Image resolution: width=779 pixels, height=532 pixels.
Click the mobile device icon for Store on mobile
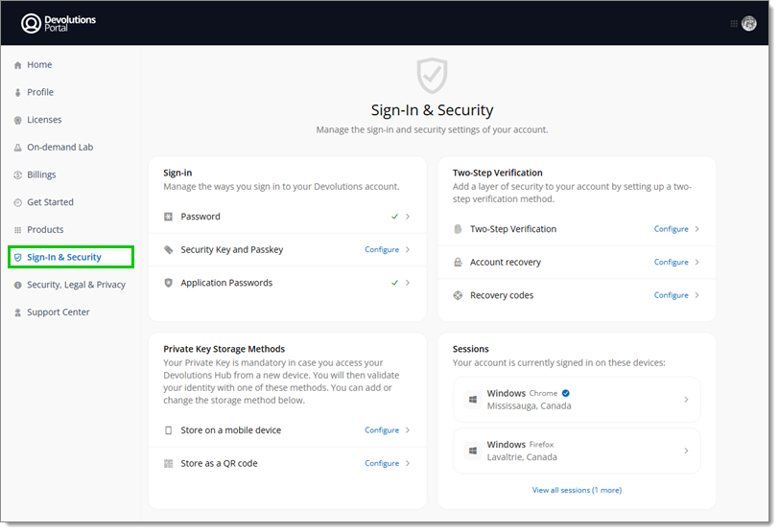(169, 430)
